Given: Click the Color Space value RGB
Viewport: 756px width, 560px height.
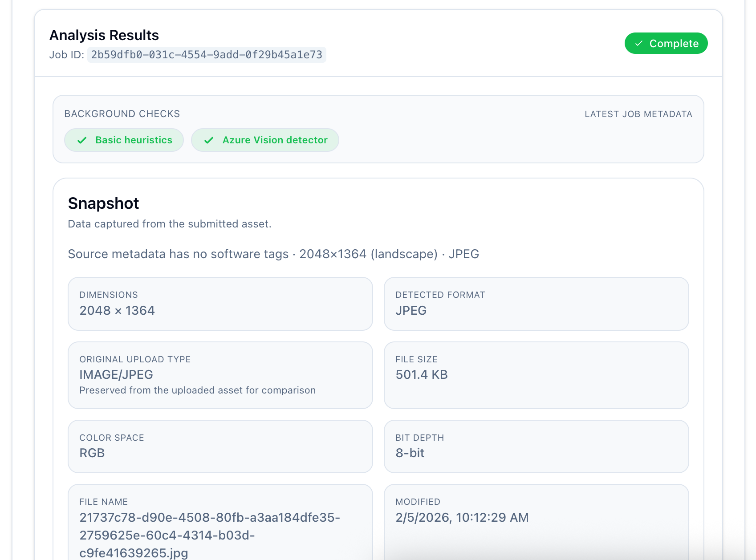Looking at the screenshot, I should pyautogui.click(x=92, y=453).
